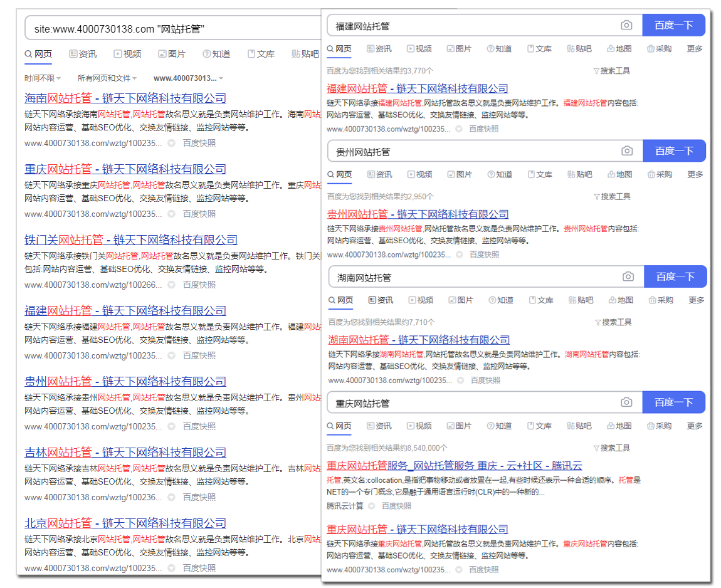Click the URL www.4000730138.com/wztg/100266...

coord(93,285)
